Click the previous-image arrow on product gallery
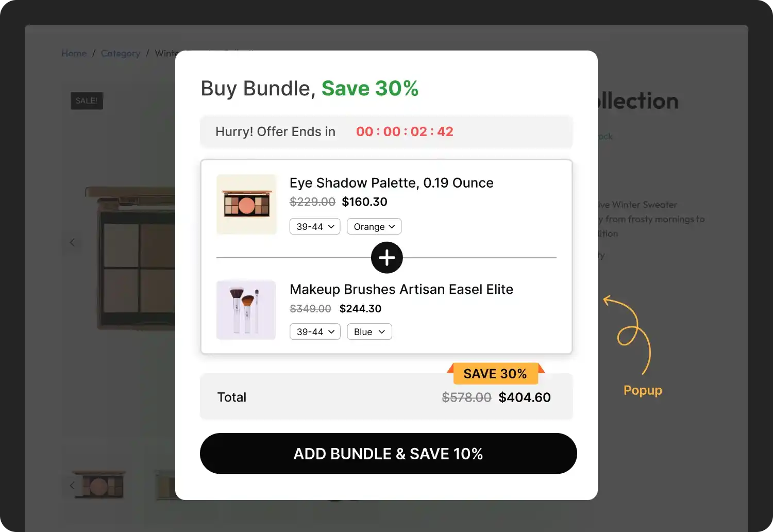 72,242
